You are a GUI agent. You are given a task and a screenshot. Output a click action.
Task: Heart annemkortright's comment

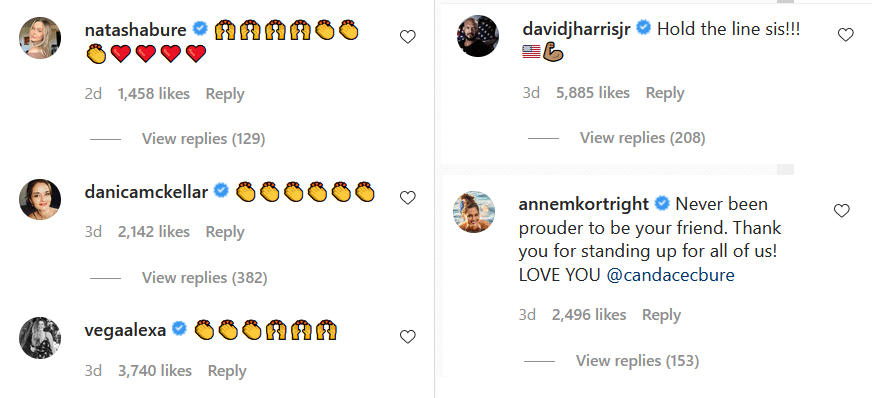842,210
